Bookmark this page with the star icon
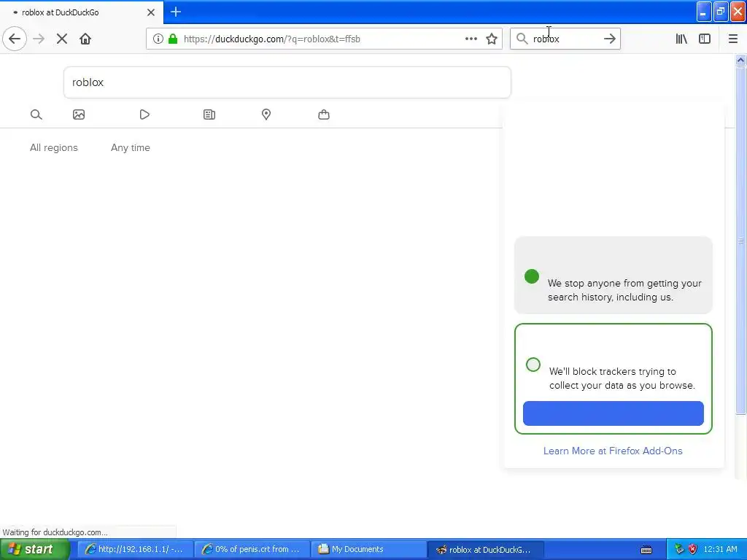The width and height of the screenshot is (747, 560). pos(492,39)
